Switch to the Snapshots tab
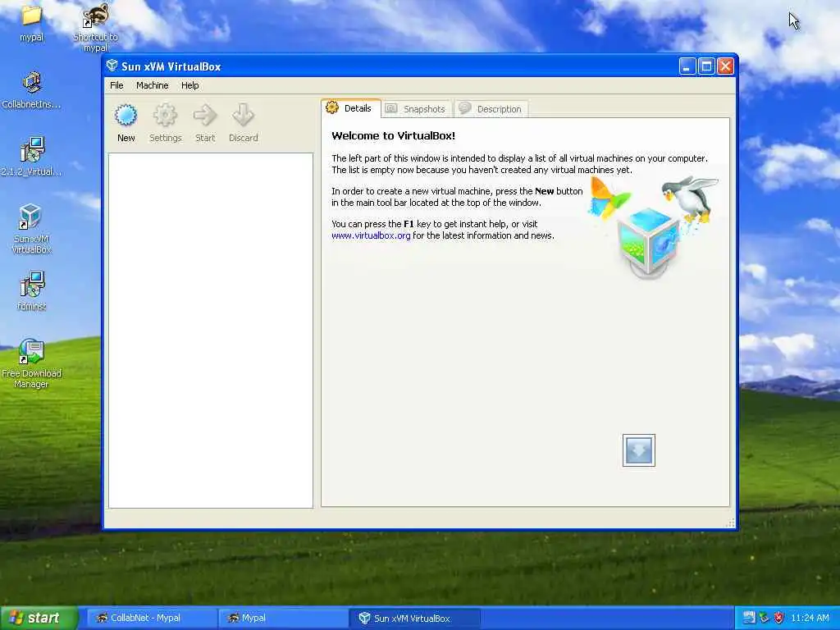840x630 pixels. (x=417, y=109)
